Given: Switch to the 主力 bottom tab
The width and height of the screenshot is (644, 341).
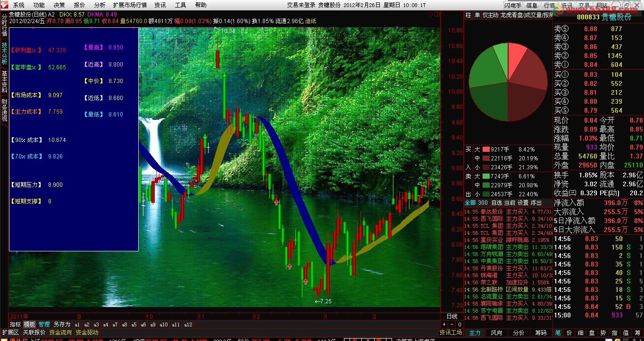Looking at the screenshot, I should (475, 333).
